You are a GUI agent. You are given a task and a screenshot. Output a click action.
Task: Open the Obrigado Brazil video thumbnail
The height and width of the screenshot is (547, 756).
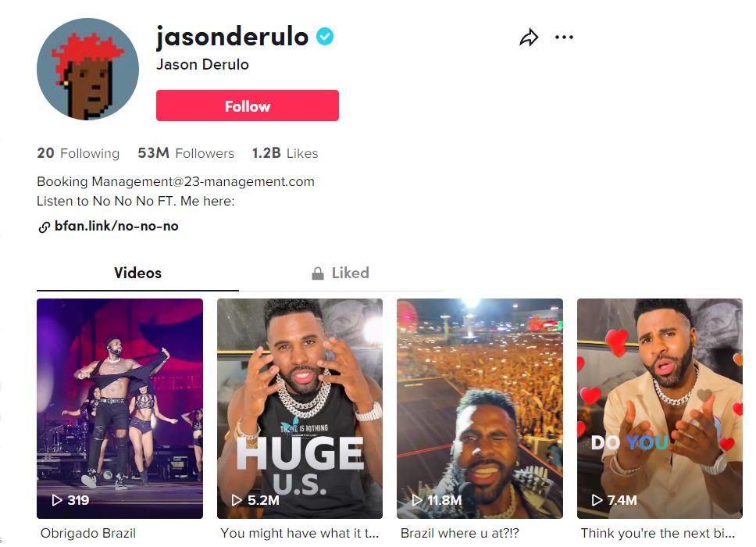click(x=119, y=409)
